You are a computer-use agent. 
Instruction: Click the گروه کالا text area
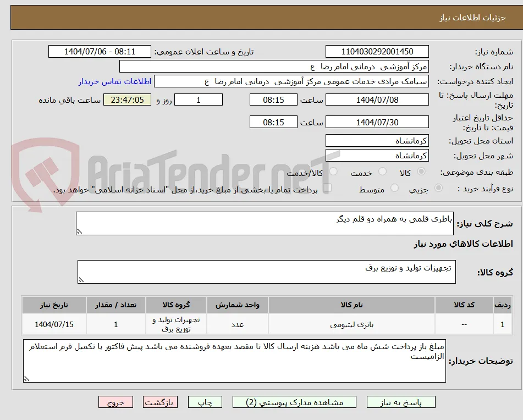267,272
